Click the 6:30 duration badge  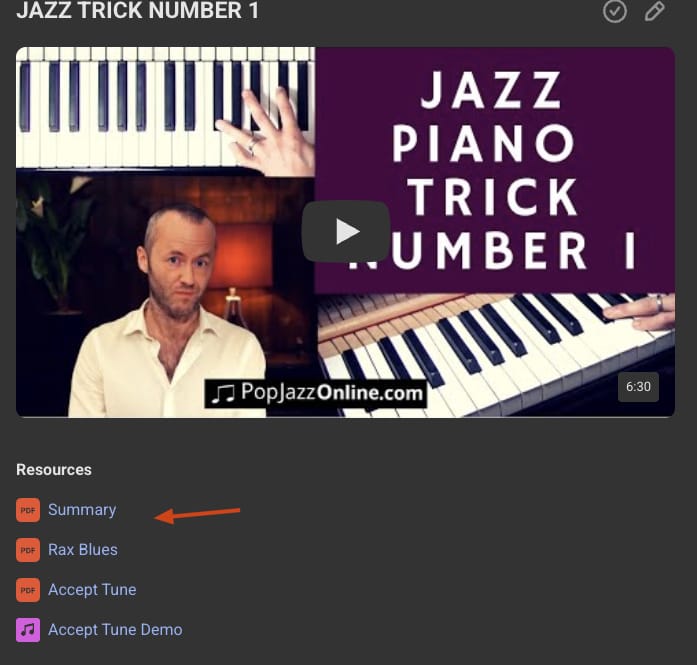point(638,387)
